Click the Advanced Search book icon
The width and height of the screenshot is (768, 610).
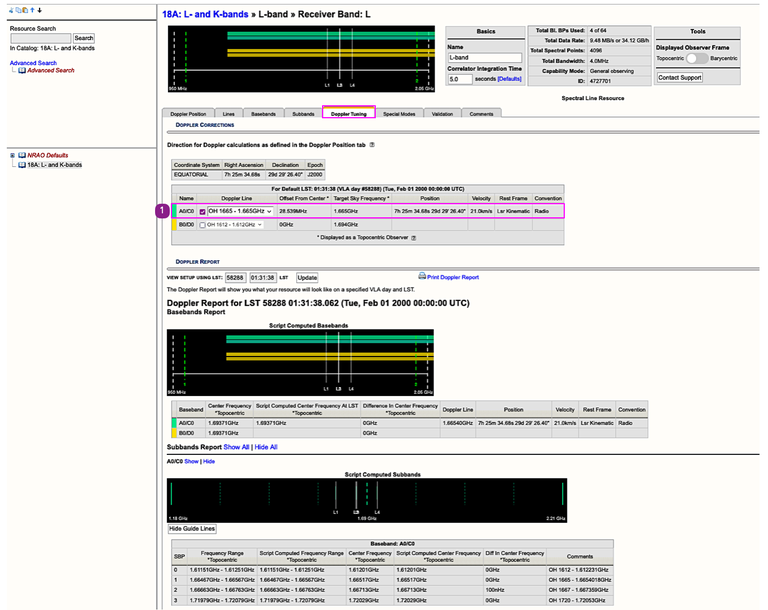22,71
